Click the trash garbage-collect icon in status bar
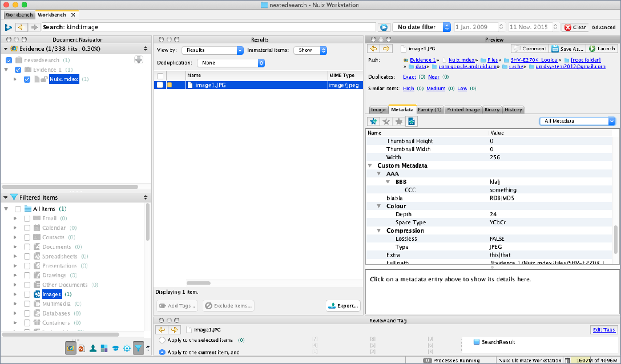621x364 pixels. [x=567, y=361]
